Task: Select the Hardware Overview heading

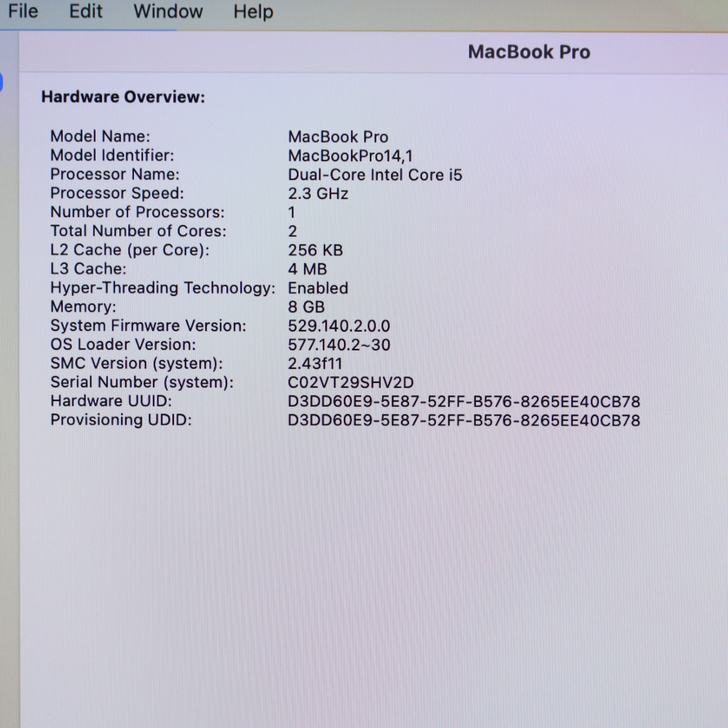Action: (x=123, y=97)
